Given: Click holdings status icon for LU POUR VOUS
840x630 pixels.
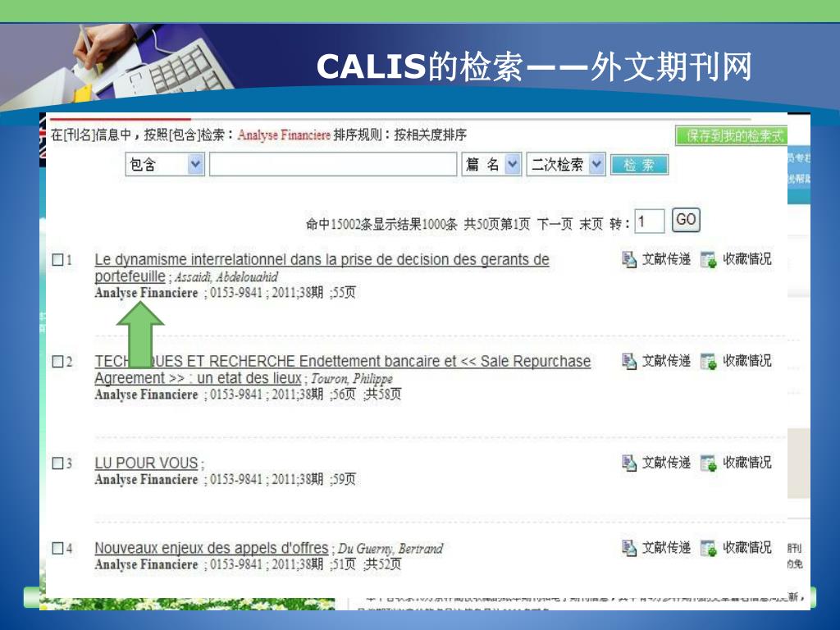Looking at the screenshot, I should (708, 463).
